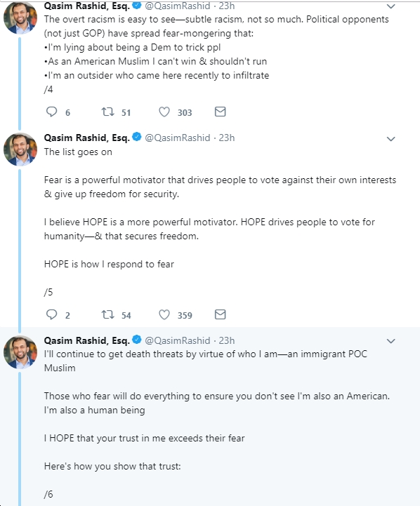Open profile photo beside 'The list goes on'
The image size is (420, 506).
20,149
